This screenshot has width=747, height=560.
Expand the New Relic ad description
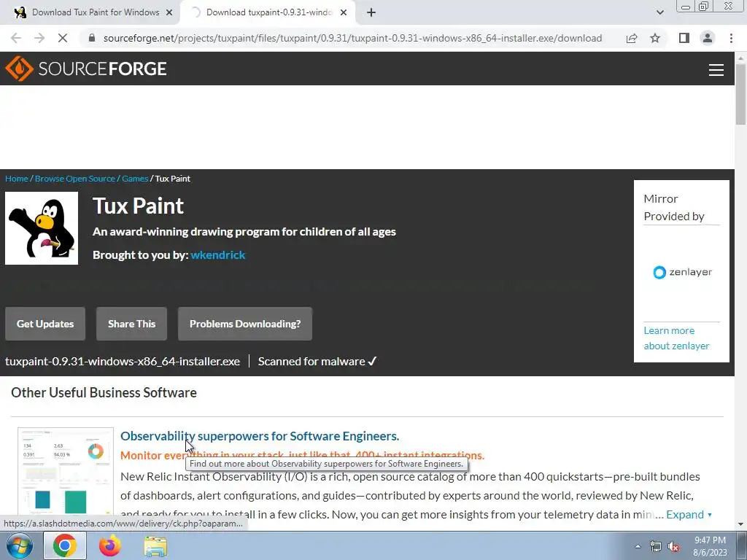coord(689,515)
